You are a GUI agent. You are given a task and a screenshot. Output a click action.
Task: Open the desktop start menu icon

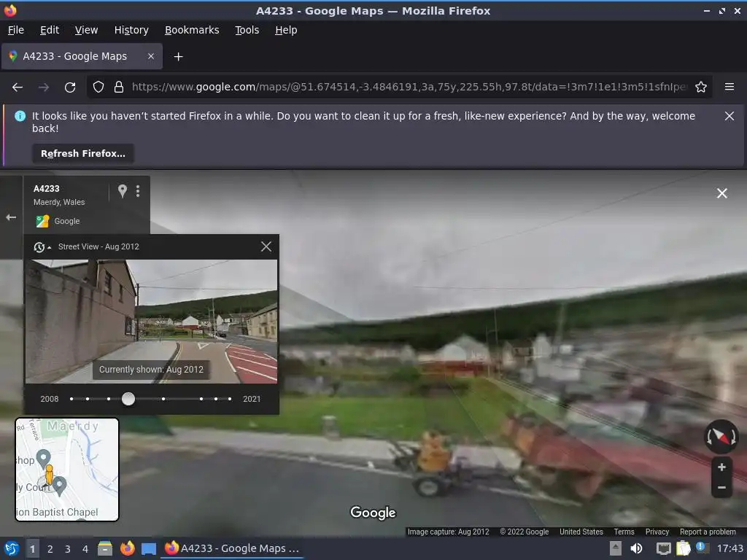pyautogui.click(x=12, y=548)
